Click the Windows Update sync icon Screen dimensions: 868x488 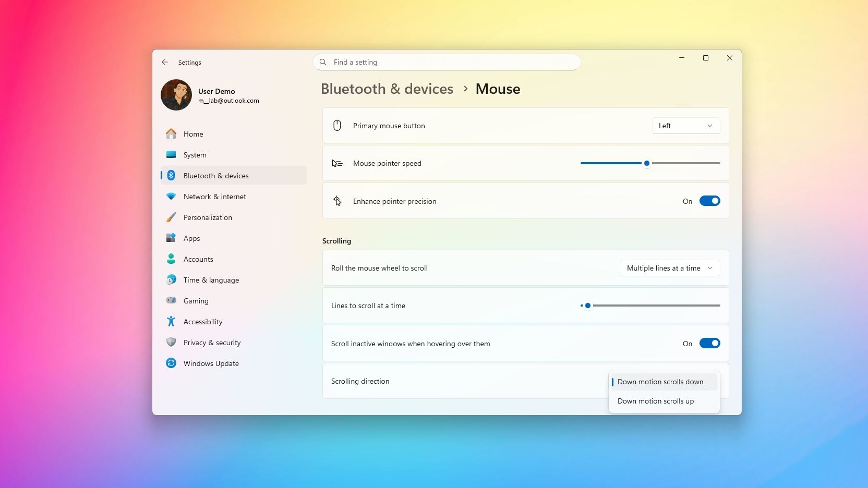pyautogui.click(x=171, y=363)
